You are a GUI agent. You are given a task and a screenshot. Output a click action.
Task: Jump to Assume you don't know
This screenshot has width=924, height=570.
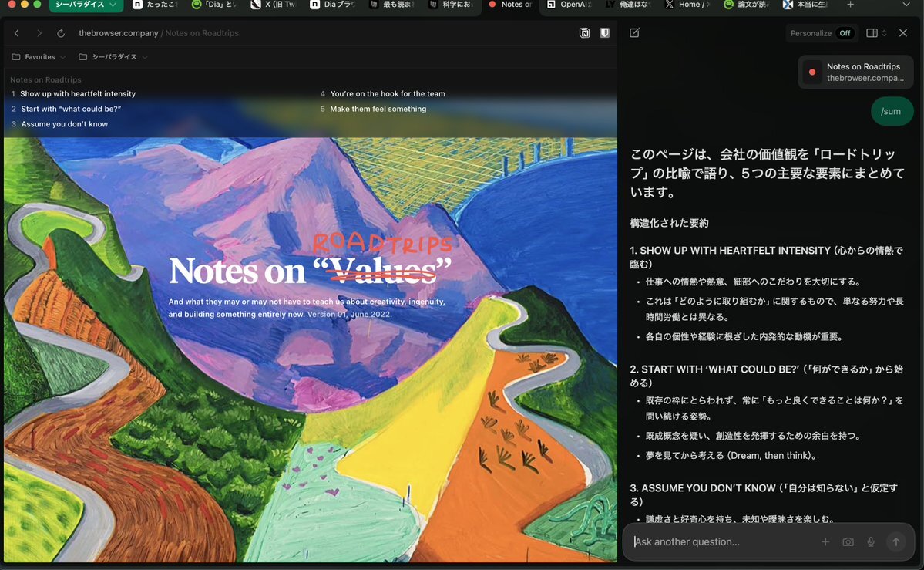pos(64,124)
